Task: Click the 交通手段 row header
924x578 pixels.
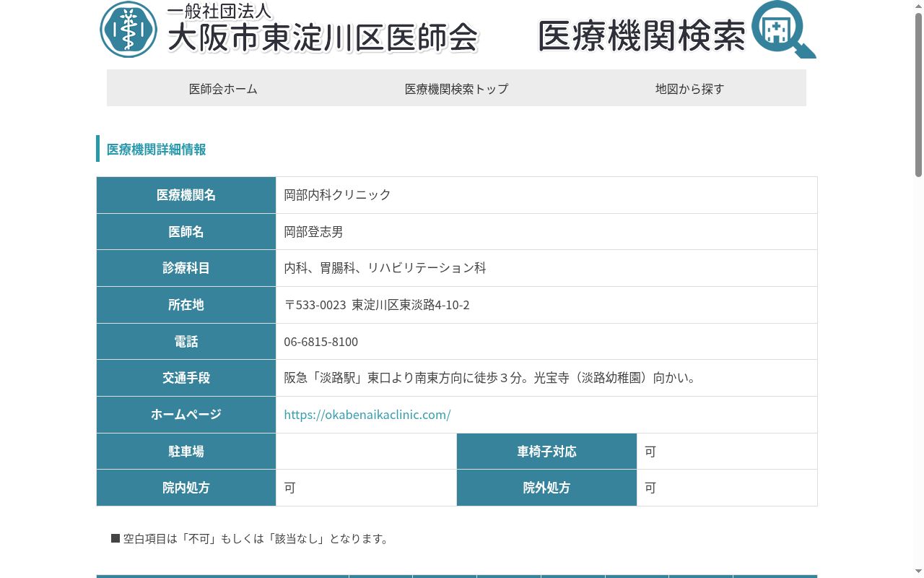Action: (x=186, y=378)
